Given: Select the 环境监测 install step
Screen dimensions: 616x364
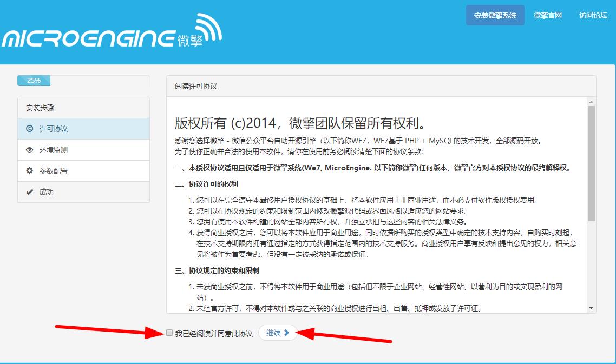Looking at the screenshot, I should pos(84,150).
